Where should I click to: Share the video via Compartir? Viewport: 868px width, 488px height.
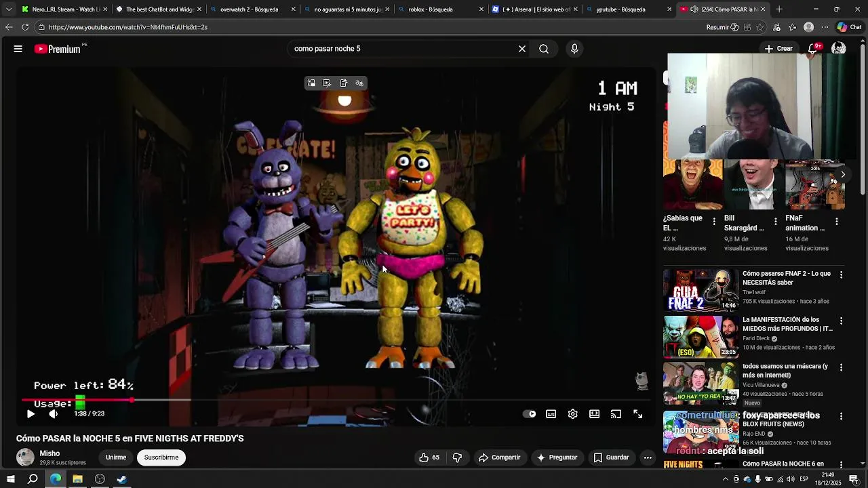(x=499, y=457)
